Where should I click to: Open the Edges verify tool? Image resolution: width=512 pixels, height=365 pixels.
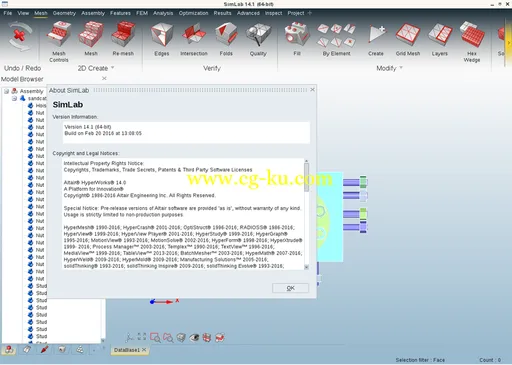[162, 38]
